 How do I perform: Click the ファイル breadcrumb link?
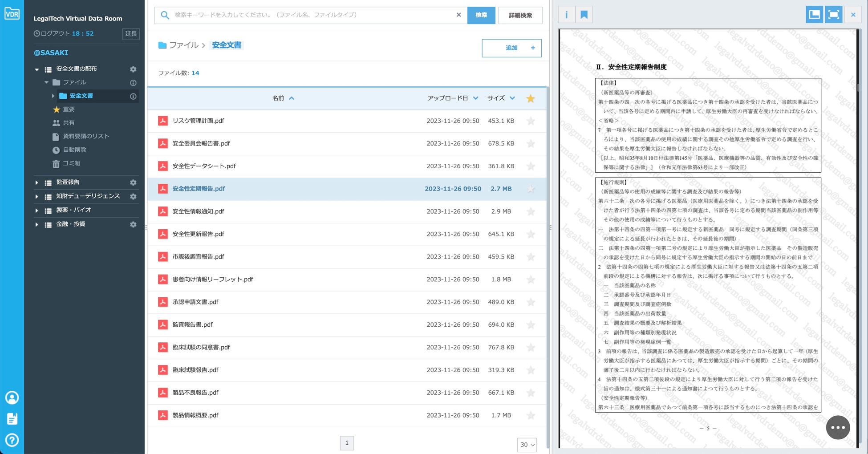184,45
